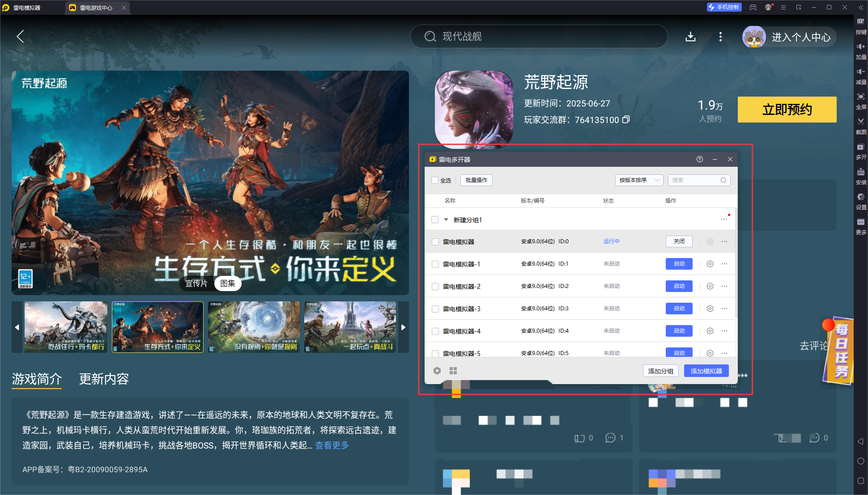Collapse the 新建分组1 group triangle
The width and height of the screenshot is (868, 495).
pyautogui.click(x=446, y=220)
